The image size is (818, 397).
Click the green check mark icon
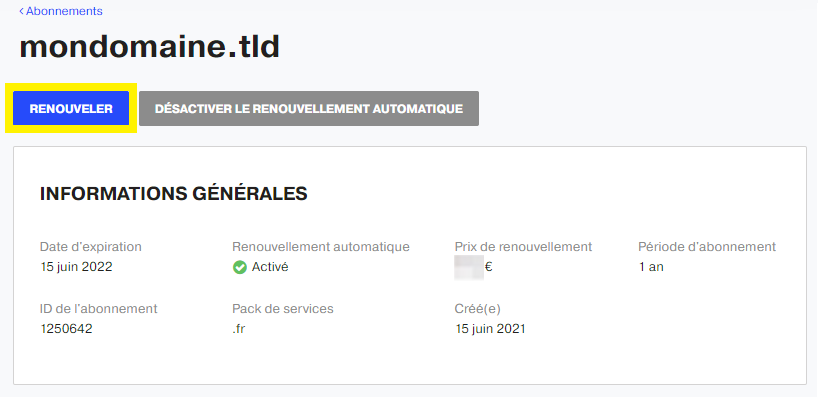(239, 268)
